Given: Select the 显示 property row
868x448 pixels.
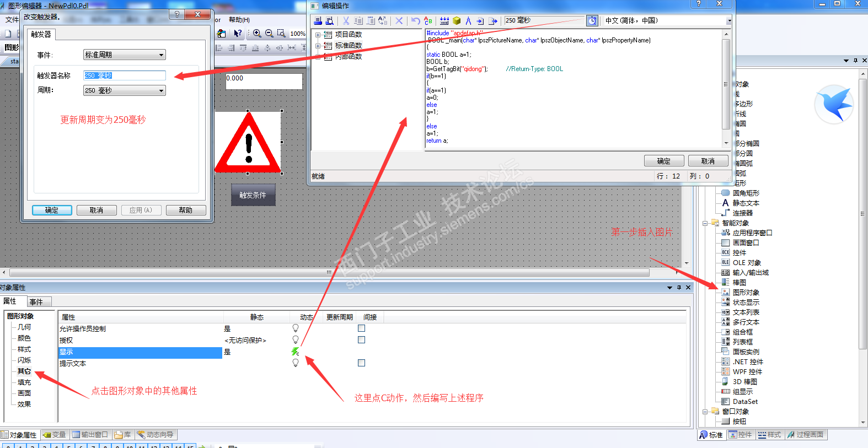Looking at the screenshot, I should coord(140,352).
